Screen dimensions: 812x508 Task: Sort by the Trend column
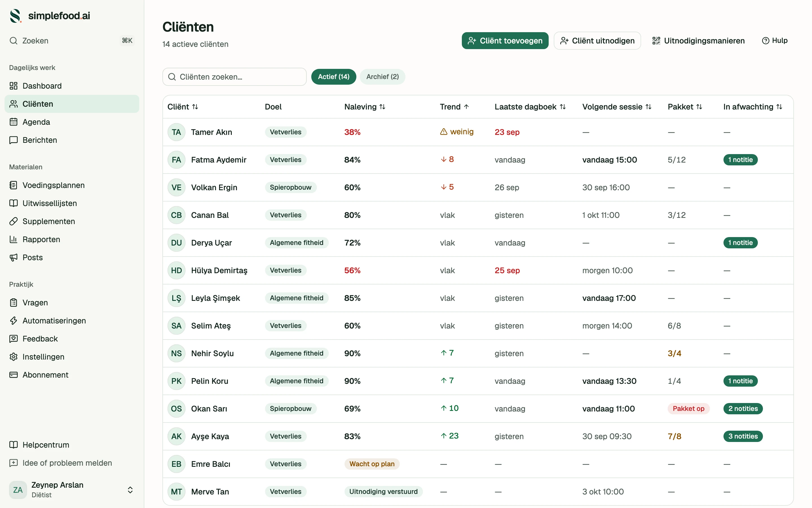(454, 107)
